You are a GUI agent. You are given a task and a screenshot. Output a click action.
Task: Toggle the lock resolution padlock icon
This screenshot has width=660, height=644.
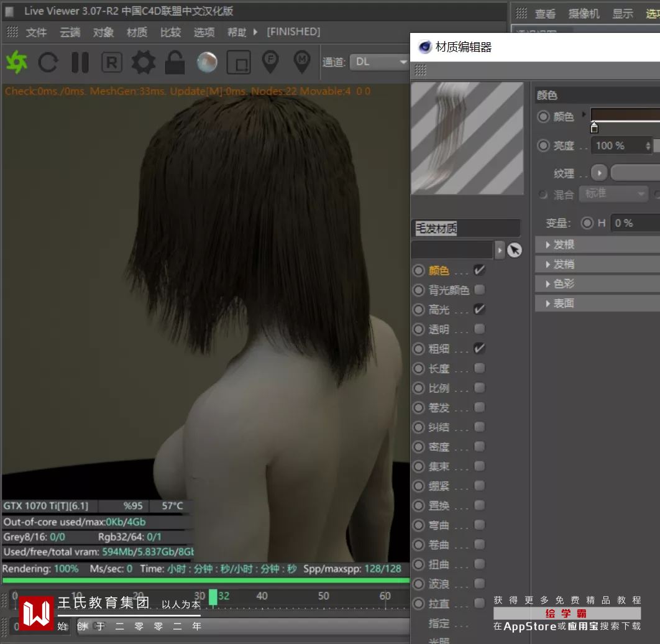[175, 62]
